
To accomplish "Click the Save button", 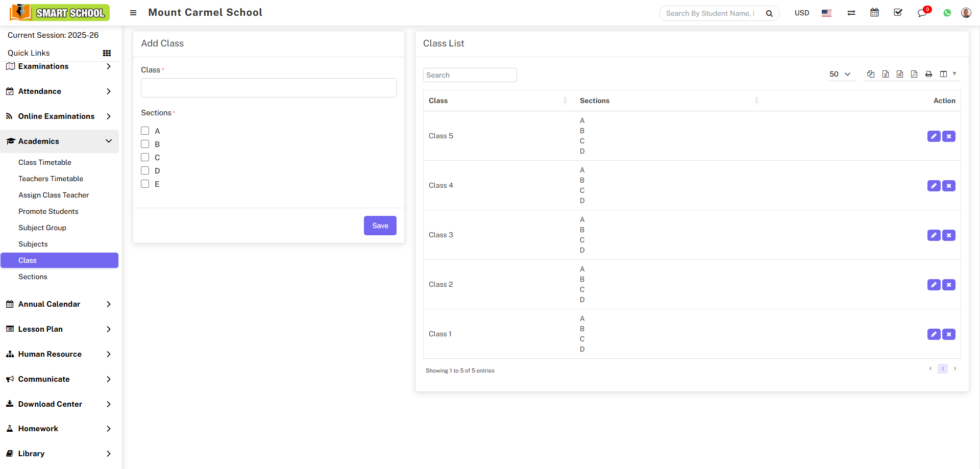I will [380, 226].
